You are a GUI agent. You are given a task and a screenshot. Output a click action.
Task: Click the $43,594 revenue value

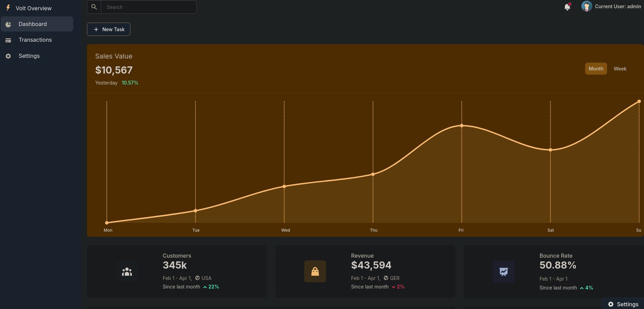click(371, 265)
